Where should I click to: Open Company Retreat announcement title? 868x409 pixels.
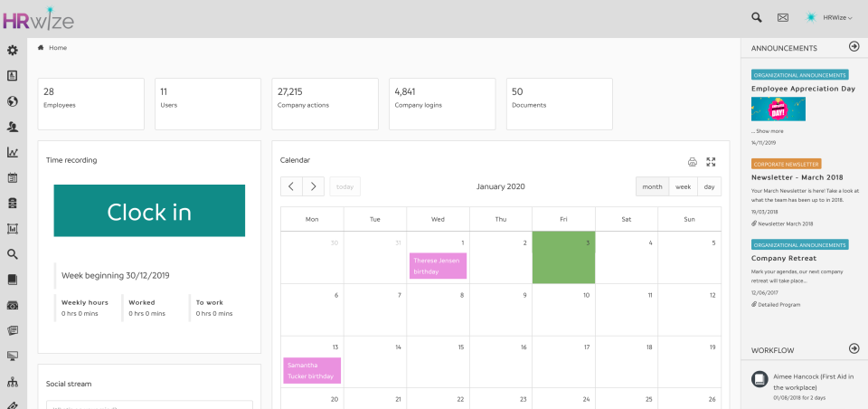click(784, 258)
